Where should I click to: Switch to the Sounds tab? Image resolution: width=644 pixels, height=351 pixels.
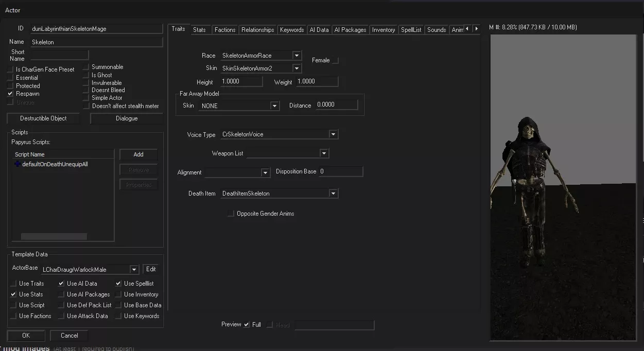pos(437,30)
